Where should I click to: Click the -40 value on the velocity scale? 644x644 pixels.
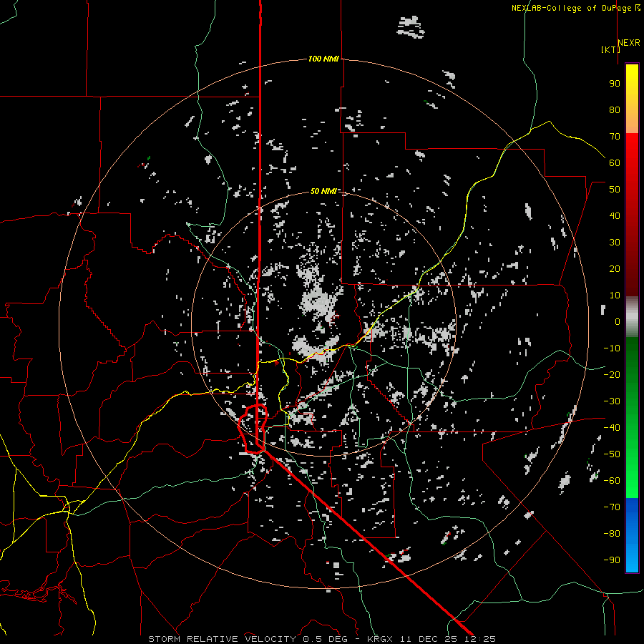pos(612,428)
